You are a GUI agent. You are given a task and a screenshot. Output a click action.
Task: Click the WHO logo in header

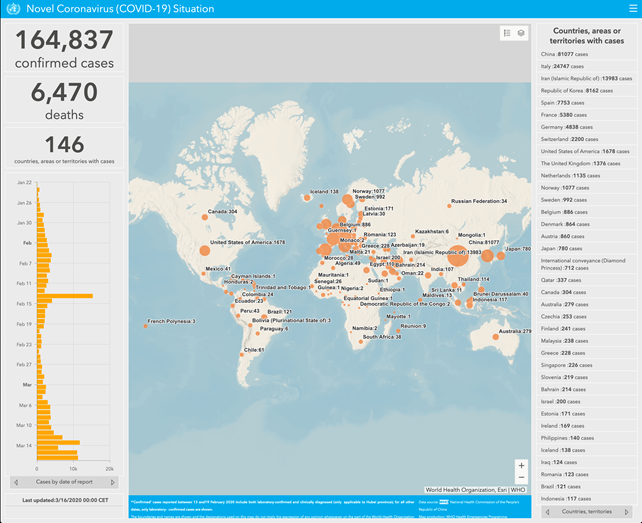13,9
